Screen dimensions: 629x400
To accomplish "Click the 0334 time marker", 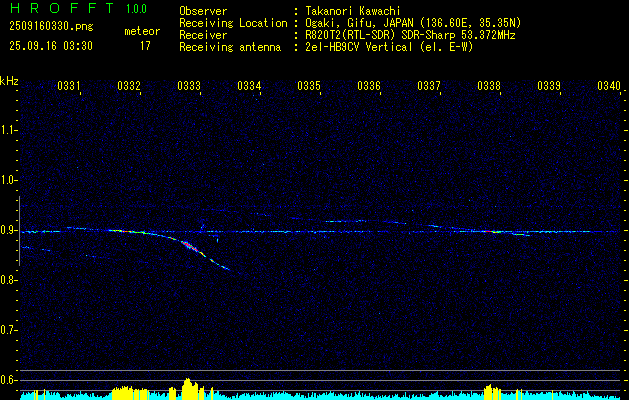I will [x=249, y=85].
